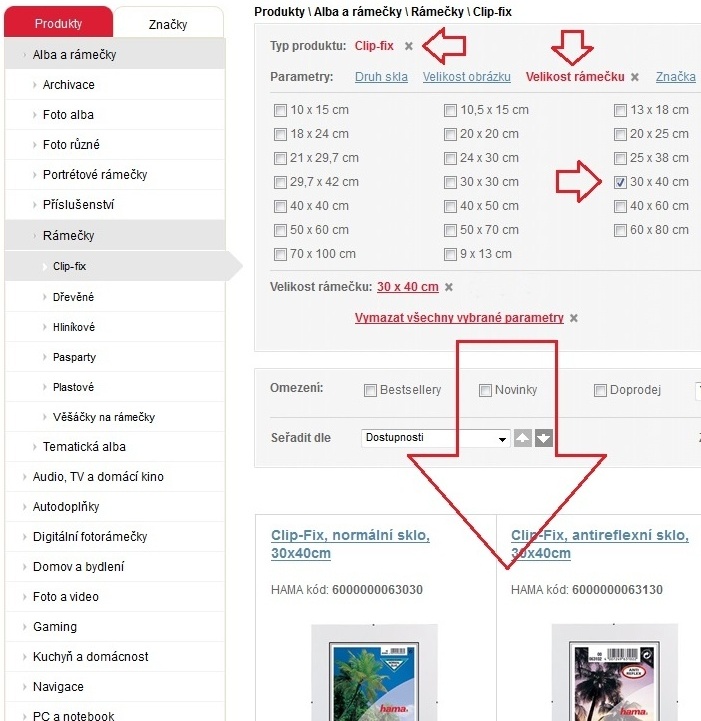The width and height of the screenshot is (701, 721).
Task: Open the Archivace subcategory
Action: coord(115,85)
